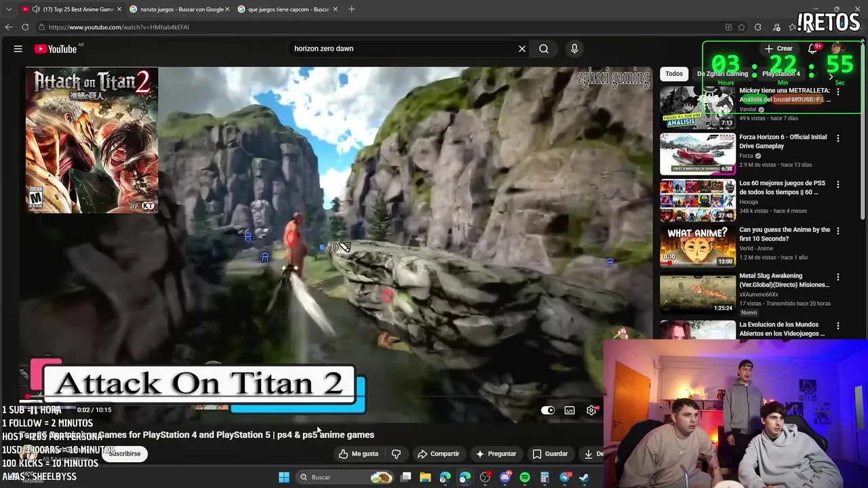The image size is (868, 488).
Task: Open 'La Evolucion de los Mundos Abiertos' title
Action: point(782,329)
